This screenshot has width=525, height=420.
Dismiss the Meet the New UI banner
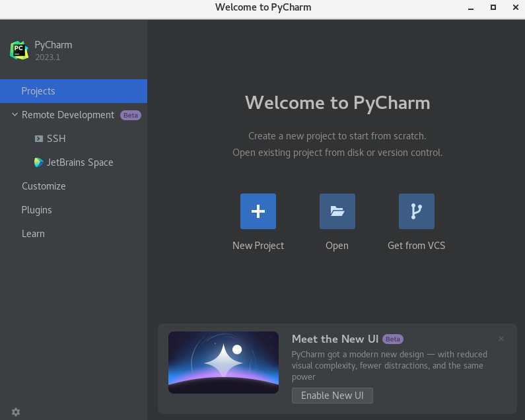tap(501, 339)
